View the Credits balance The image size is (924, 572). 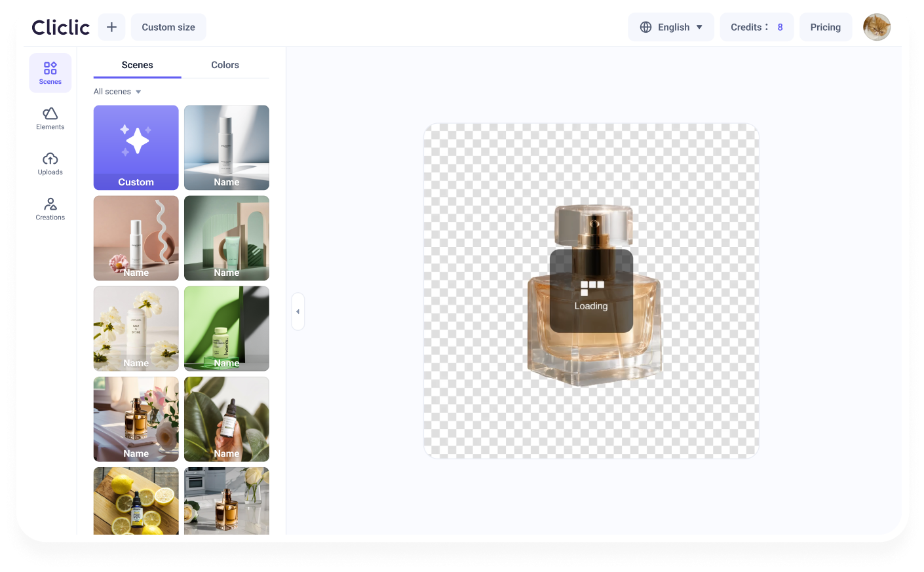(x=756, y=27)
